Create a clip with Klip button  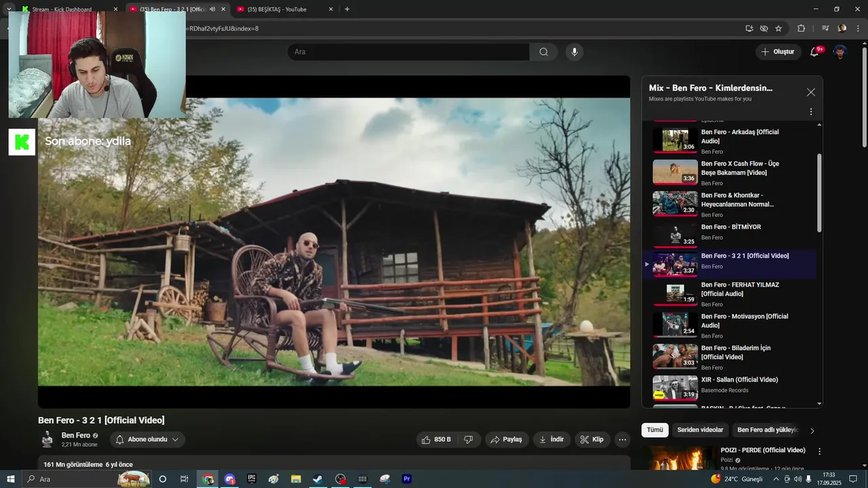[x=592, y=440]
